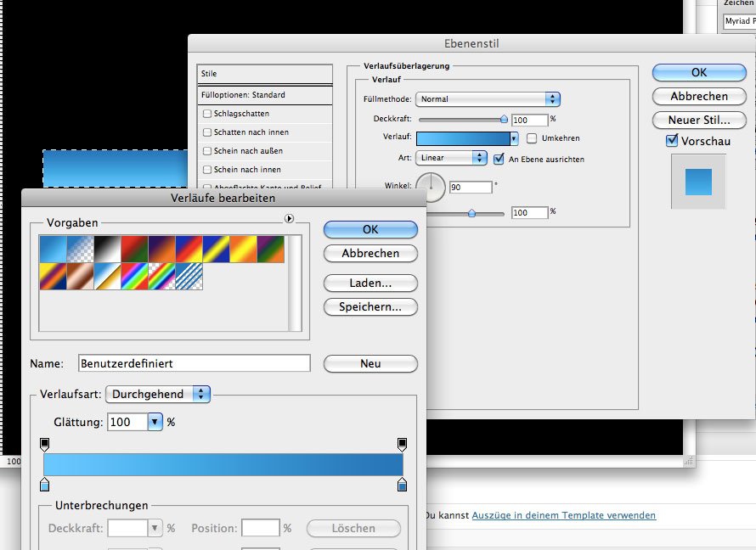Viewport: 756px width, 550px height.
Task: Click the right opacity stop above the gradient bar
Action: (x=402, y=444)
